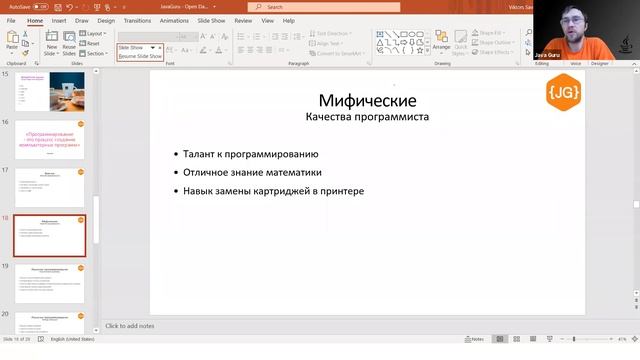Open the Shape Effects dropdown
640x360 pixels.
[x=493, y=52]
